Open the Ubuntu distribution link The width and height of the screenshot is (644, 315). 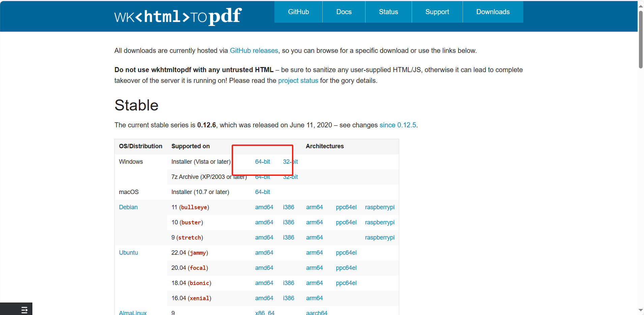[128, 253]
